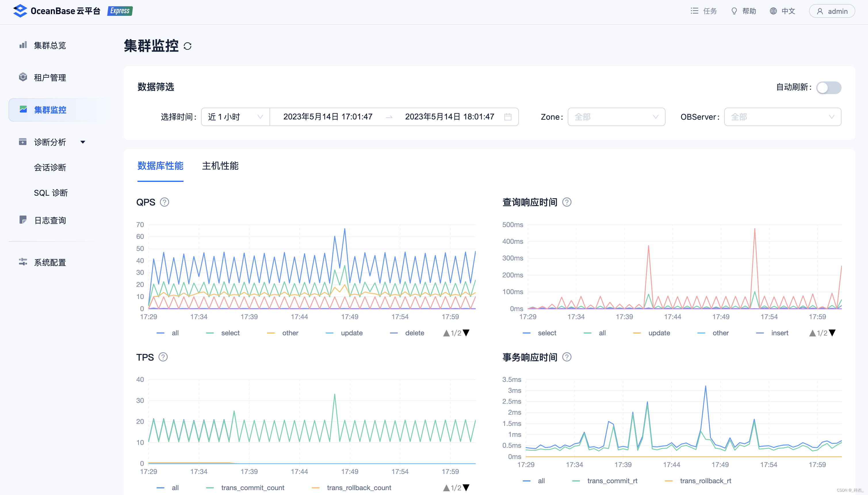Toggle 'select' series in query response legend
This screenshot has height=495, width=868.
tap(540, 333)
